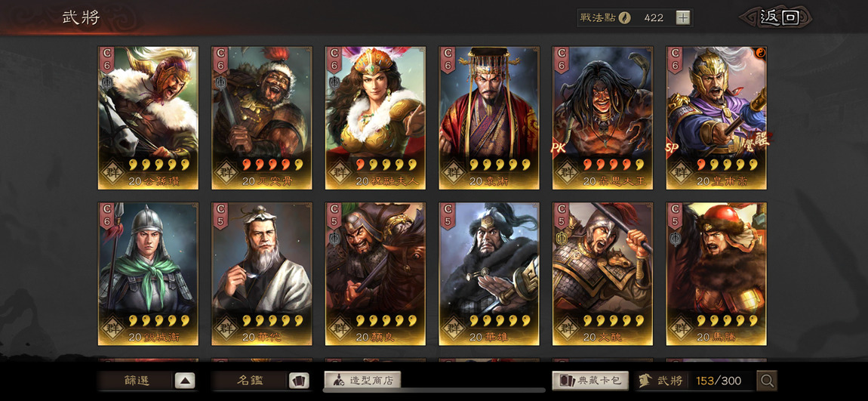868x401 pixels.
Task: Select the 公孫瓚 general card
Action: tap(149, 118)
